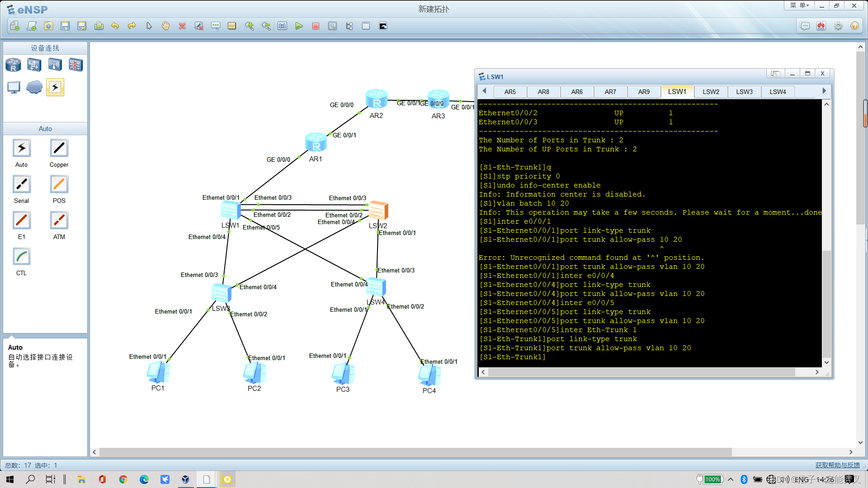Select the router device category icon
868x488 pixels.
point(13,65)
